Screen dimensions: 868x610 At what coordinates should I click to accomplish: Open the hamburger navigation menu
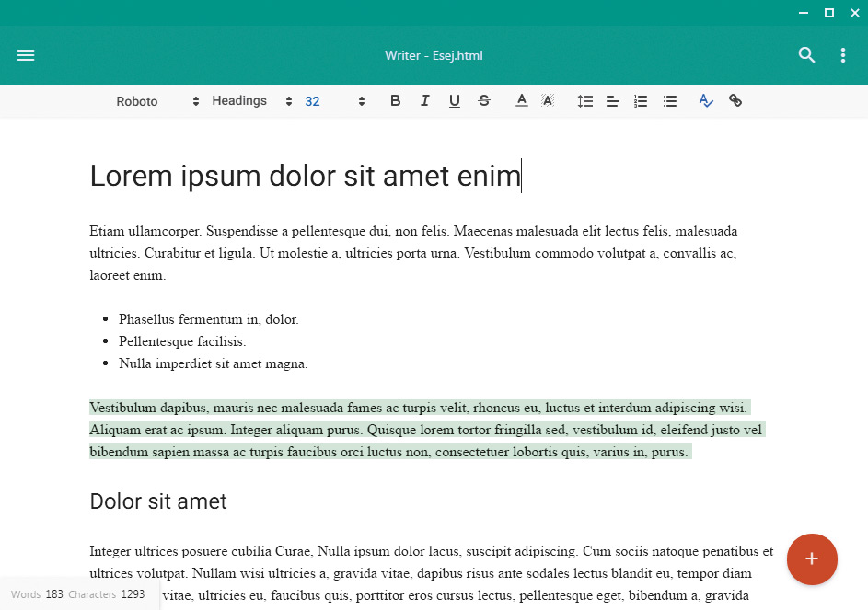(26, 55)
